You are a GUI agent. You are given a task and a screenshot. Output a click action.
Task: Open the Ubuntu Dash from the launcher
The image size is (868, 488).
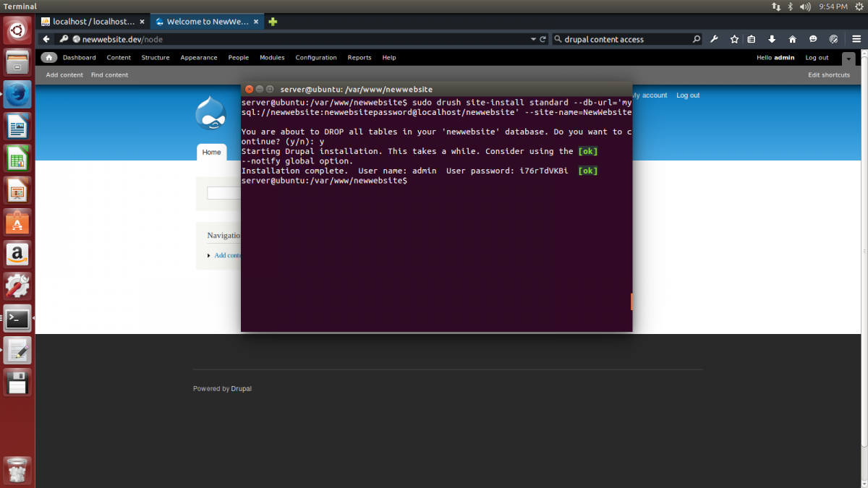(x=17, y=30)
